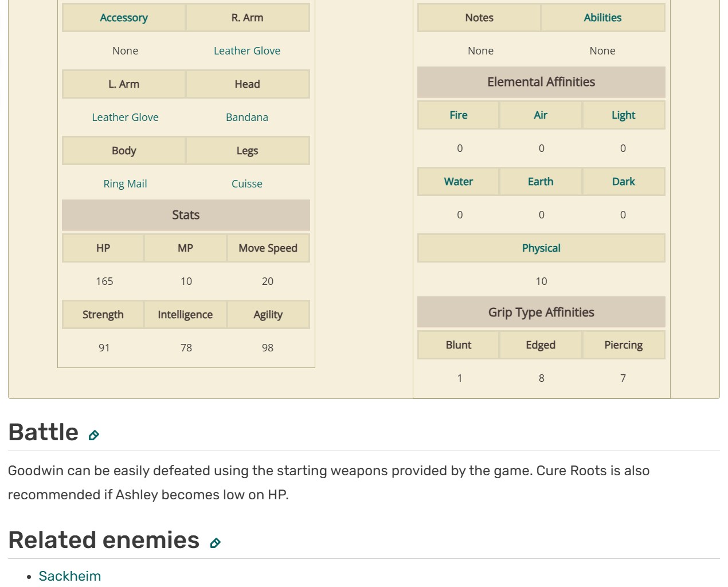Image resolution: width=728 pixels, height=587 pixels.
Task: Select the Edged value 8
Action: (542, 378)
